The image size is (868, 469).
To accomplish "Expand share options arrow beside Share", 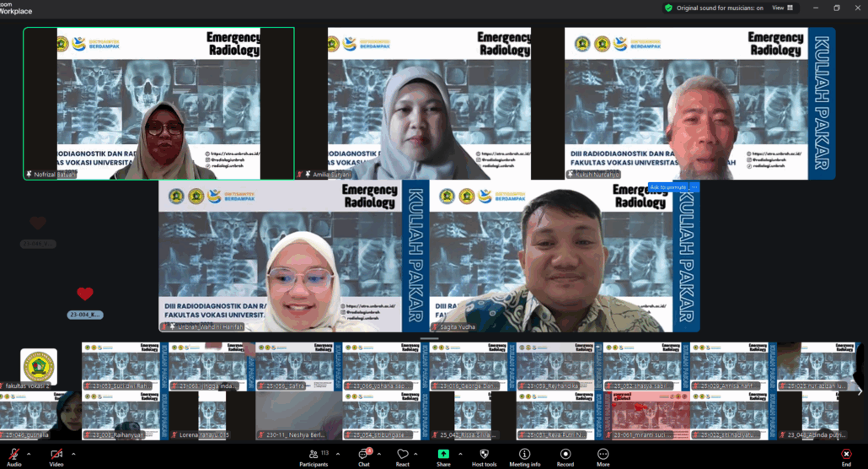I will pos(459,454).
